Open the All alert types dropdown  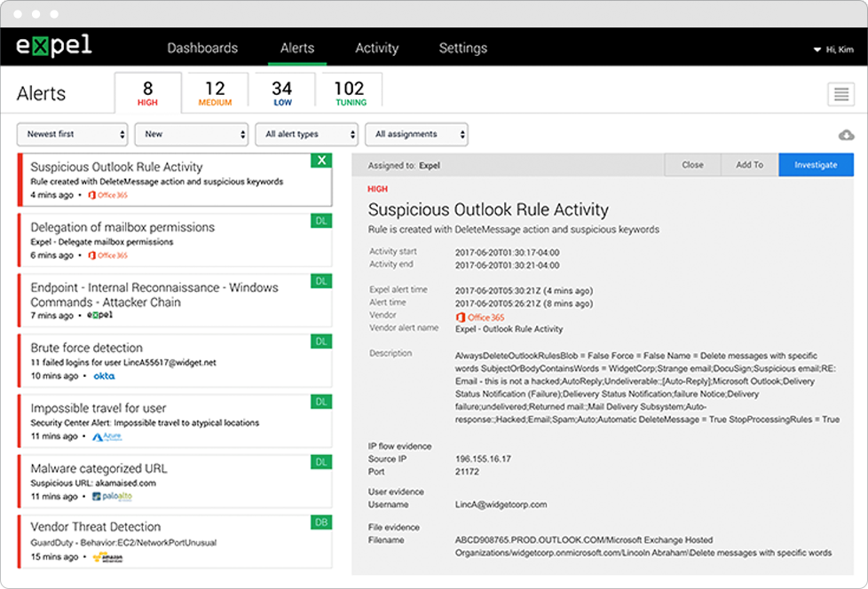click(307, 135)
